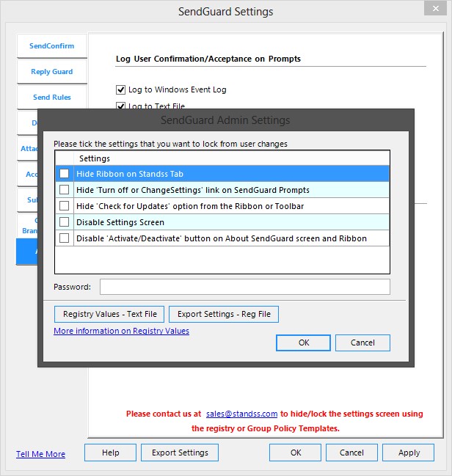Tick the Disable Settings Screen checkbox
The image size is (452, 476).
64,222
